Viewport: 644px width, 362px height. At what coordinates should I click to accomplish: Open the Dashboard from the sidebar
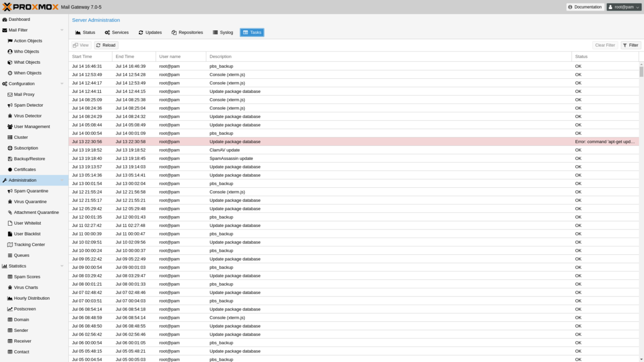coord(20,19)
